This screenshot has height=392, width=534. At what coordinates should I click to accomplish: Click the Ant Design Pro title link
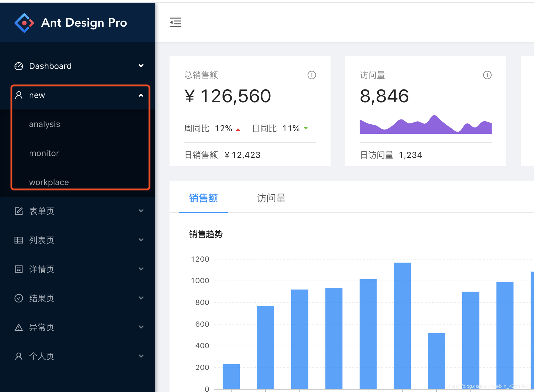tap(84, 23)
